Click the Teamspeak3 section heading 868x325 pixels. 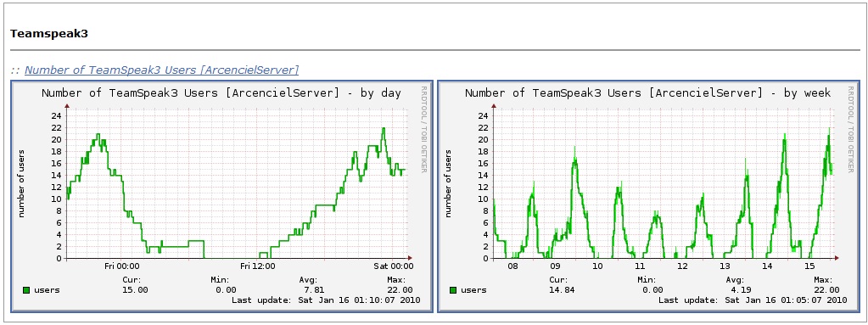click(x=49, y=34)
